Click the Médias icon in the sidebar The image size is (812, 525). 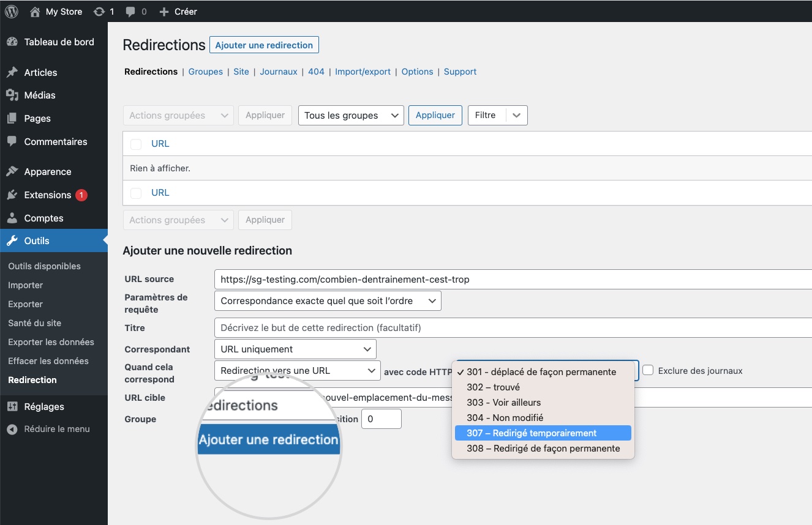(12, 95)
